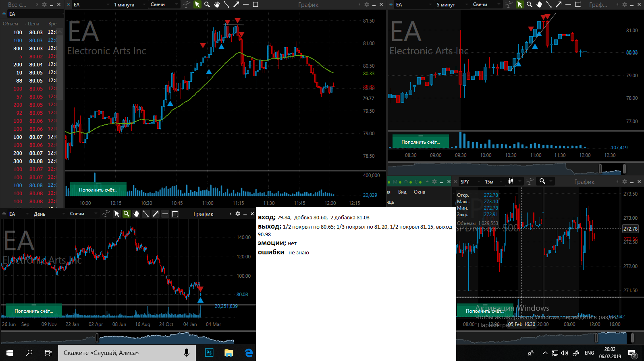Open 'Свечи' chart type dropdown in 1-minute chart
Screen dimensions: 644x361
point(164,4)
